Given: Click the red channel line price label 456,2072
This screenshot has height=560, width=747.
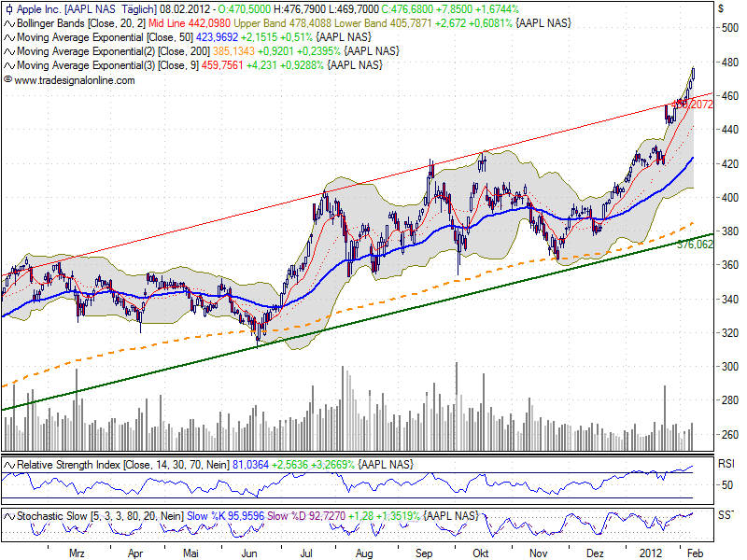Looking at the screenshot, I should click(692, 105).
